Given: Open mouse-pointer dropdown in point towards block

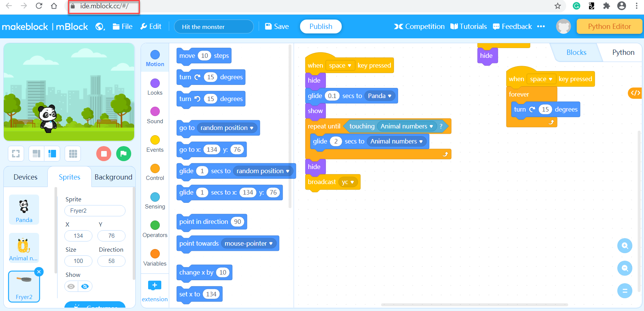Looking at the screenshot, I should click(271, 244).
